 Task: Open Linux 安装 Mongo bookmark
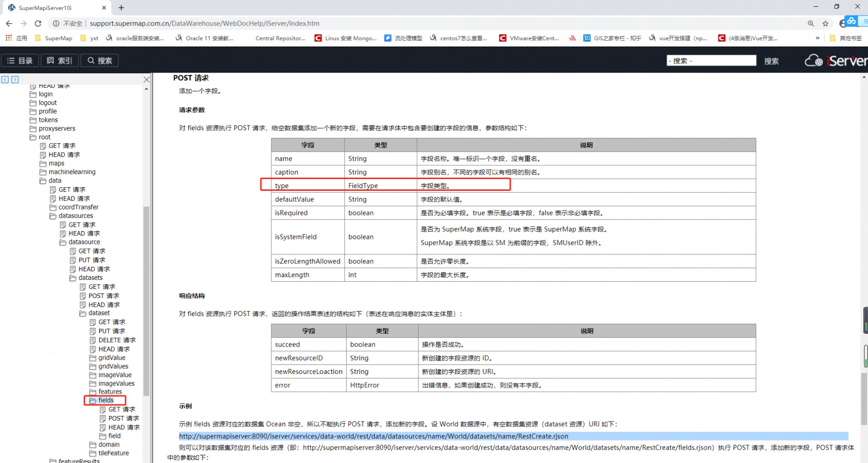[346, 38]
